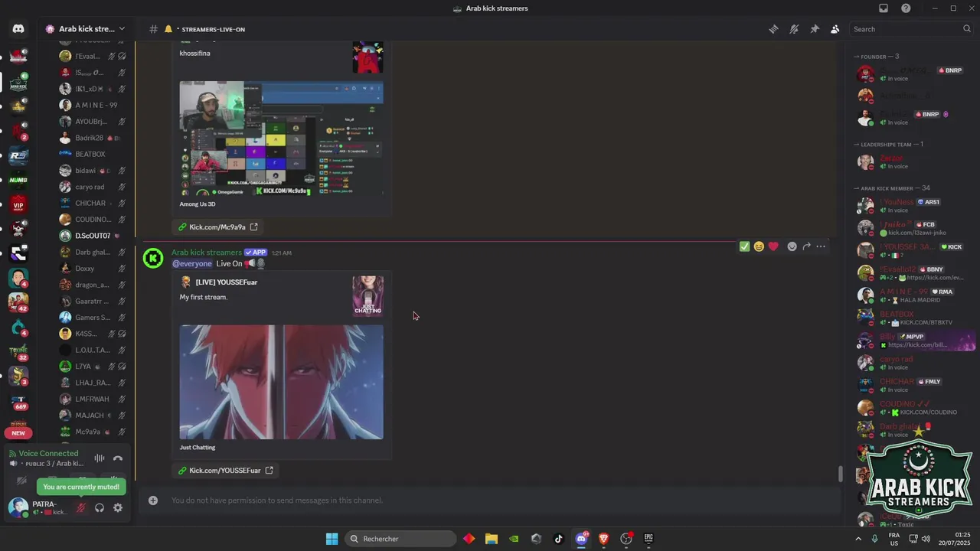Open Kick.com/YOUSSEFuar link
The height and width of the screenshot is (551, 980).
point(225,470)
